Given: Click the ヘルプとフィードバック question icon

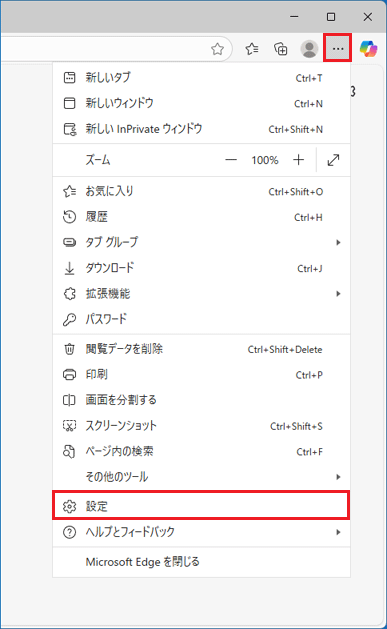Looking at the screenshot, I should click(69, 532).
